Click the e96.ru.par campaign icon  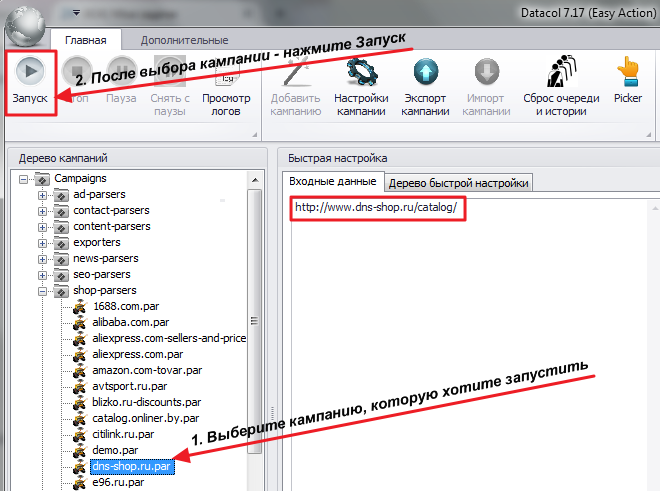tap(80, 483)
